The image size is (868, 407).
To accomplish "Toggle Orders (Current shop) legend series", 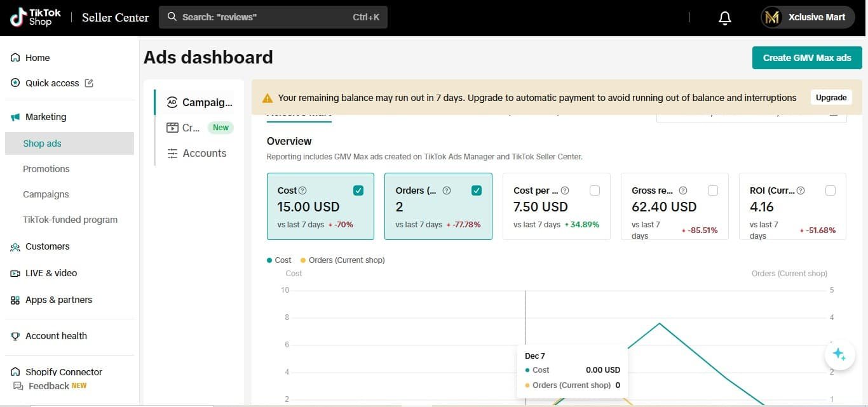I will point(342,260).
